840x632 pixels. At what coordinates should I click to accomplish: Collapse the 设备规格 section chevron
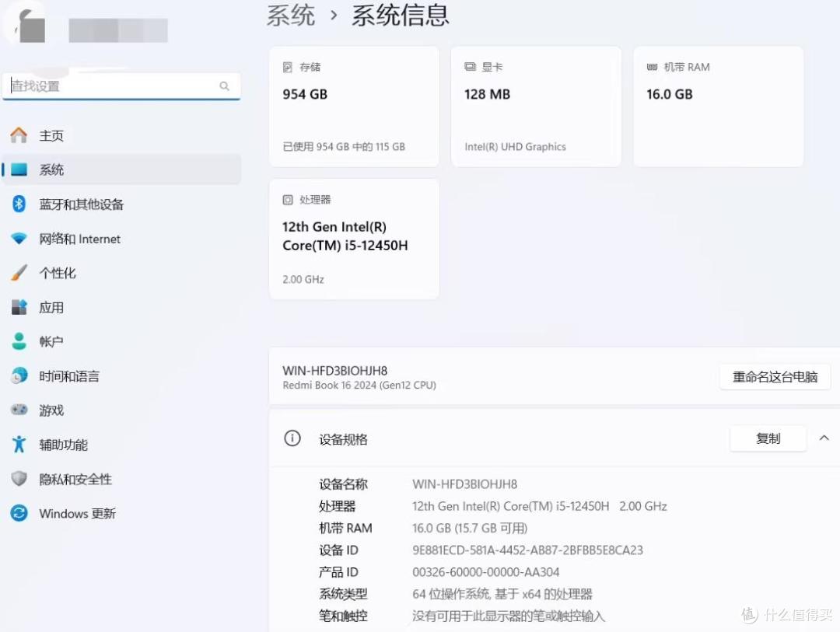[824, 438]
